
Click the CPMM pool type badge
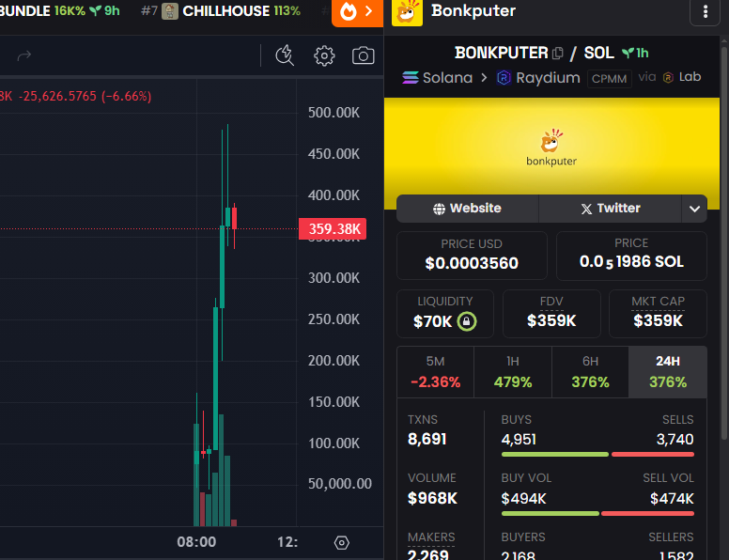(x=609, y=79)
